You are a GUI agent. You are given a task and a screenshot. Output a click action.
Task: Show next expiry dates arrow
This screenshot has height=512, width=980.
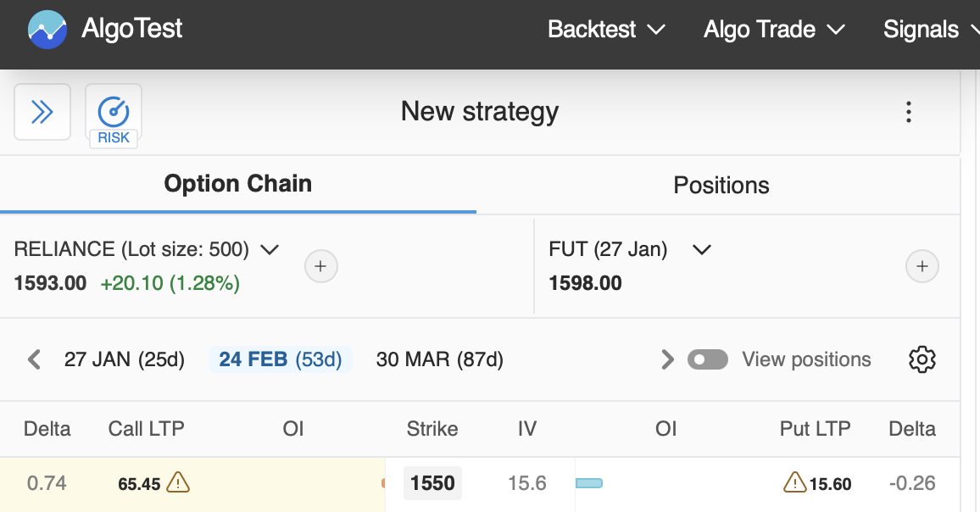click(x=667, y=359)
